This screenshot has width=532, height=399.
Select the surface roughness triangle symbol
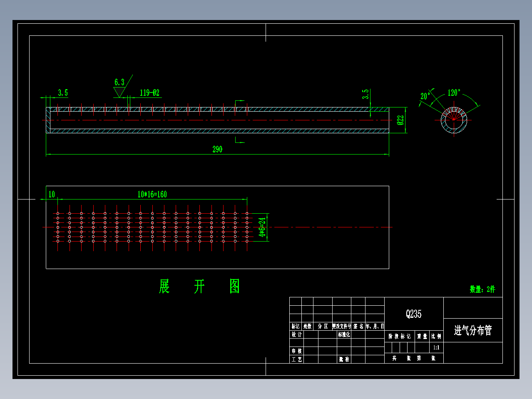tap(119, 92)
